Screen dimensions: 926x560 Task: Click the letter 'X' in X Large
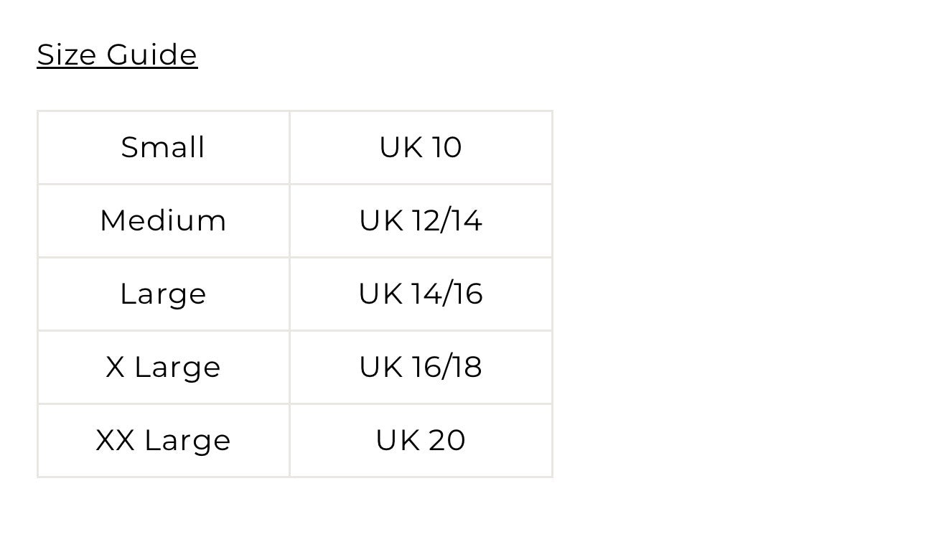pos(115,367)
